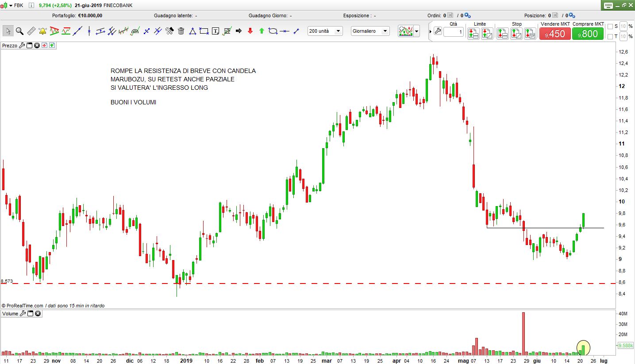This screenshot has width=635, height=364.
Task: Open the alert bell tool
Action: pos(42,31)
